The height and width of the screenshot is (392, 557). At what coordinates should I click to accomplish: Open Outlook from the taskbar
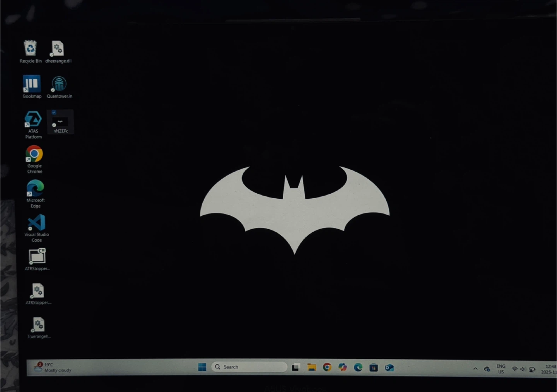pos(389,368)
